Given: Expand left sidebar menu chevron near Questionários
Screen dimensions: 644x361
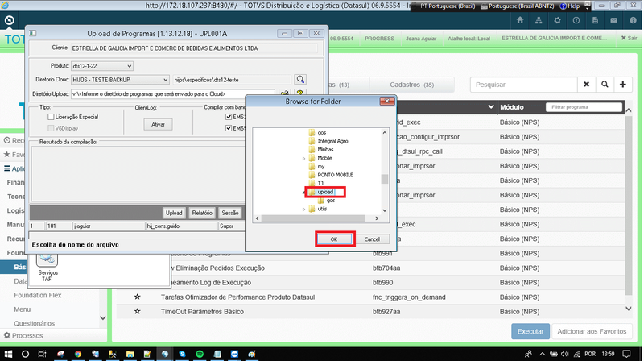Looking at the screenshot, I should [103, 317].
